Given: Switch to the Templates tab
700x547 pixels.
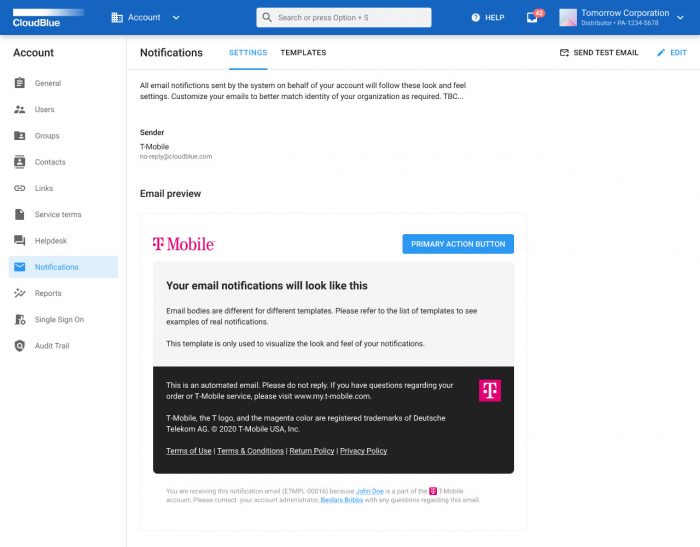Looking at the screenshot, I should 303,53.
